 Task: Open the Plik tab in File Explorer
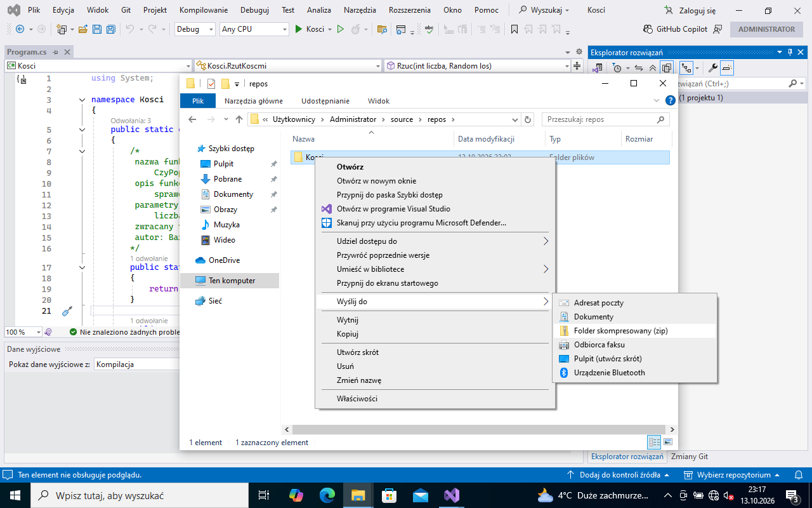(x=198, y=101)
